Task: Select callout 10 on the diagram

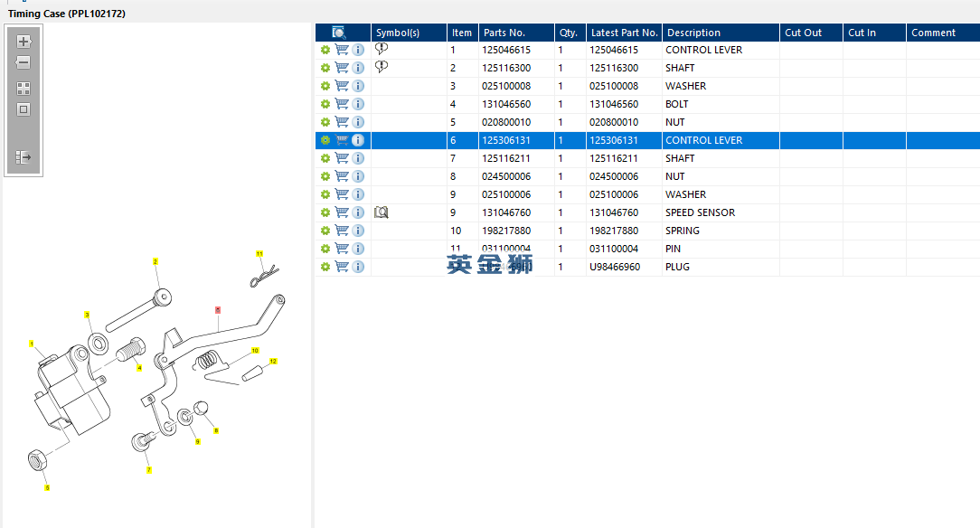Action: click(255, 351)
